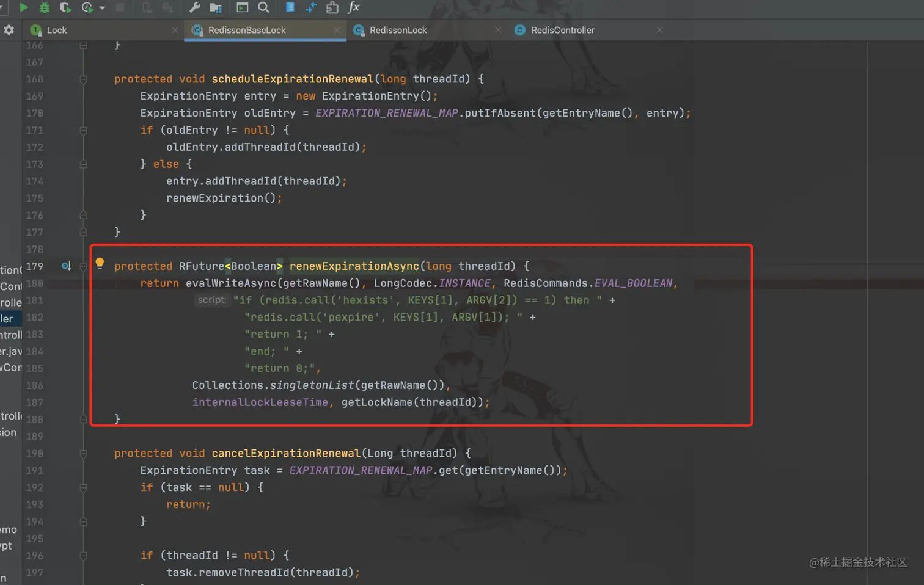The image size is (924, 585).
Task: Click the puzzle-piece plugin icon
Action: coord(332,7)
